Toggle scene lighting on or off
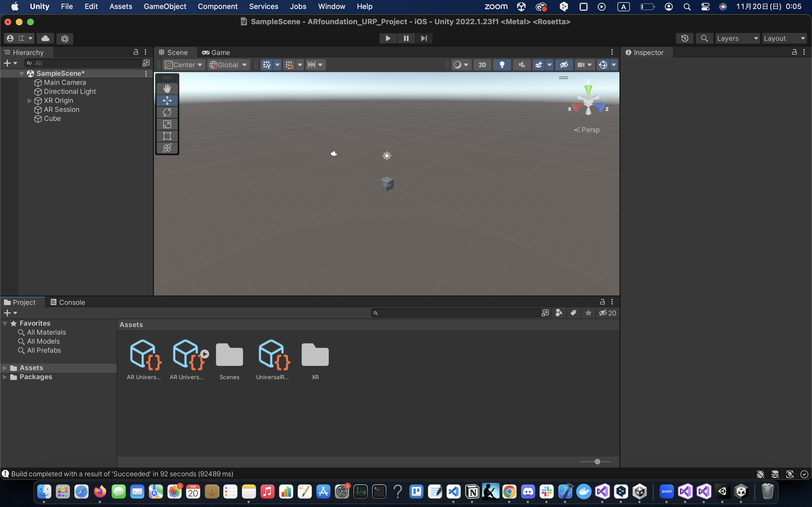This screenshot has width=812, height=507. tap(502, 65)
